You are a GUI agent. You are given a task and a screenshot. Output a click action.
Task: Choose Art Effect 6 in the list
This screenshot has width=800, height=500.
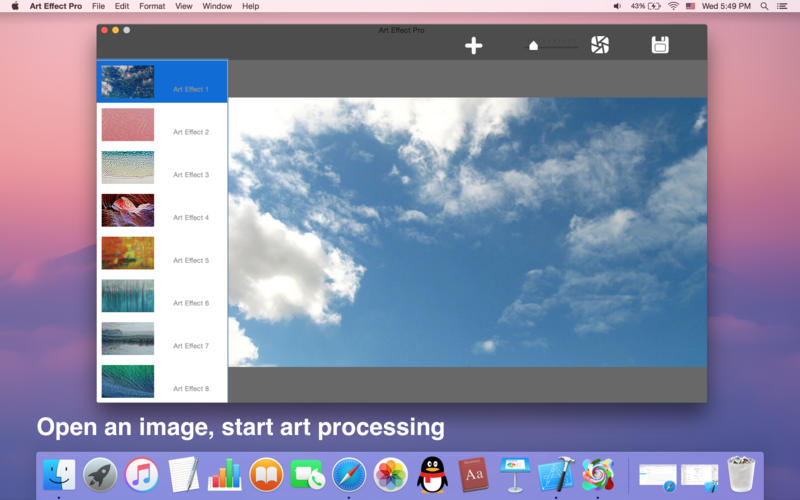pos(128,296)
